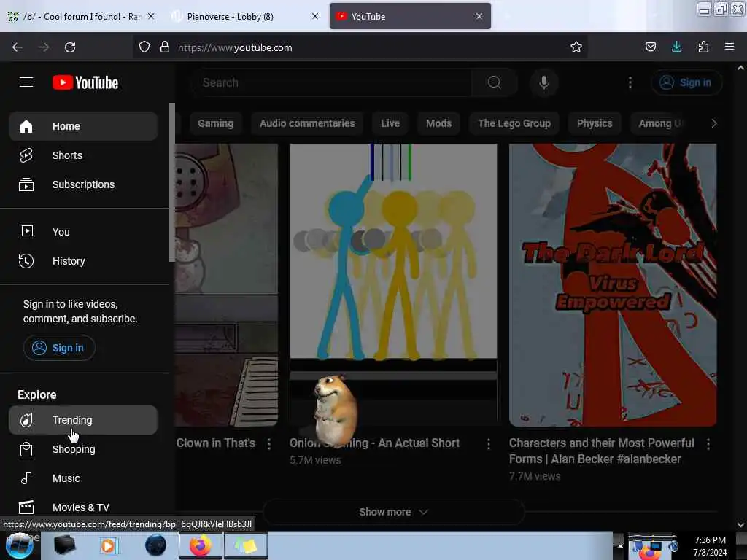Open options for Characters Most Powerful Forms
The height and width of the screenshot is (560, 747).
(708, 444)
